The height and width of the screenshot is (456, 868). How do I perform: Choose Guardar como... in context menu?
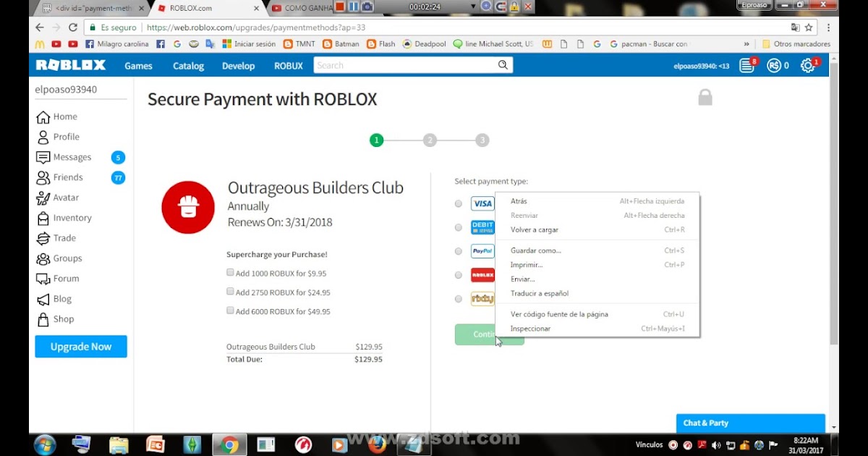click(x=597, y=250)
